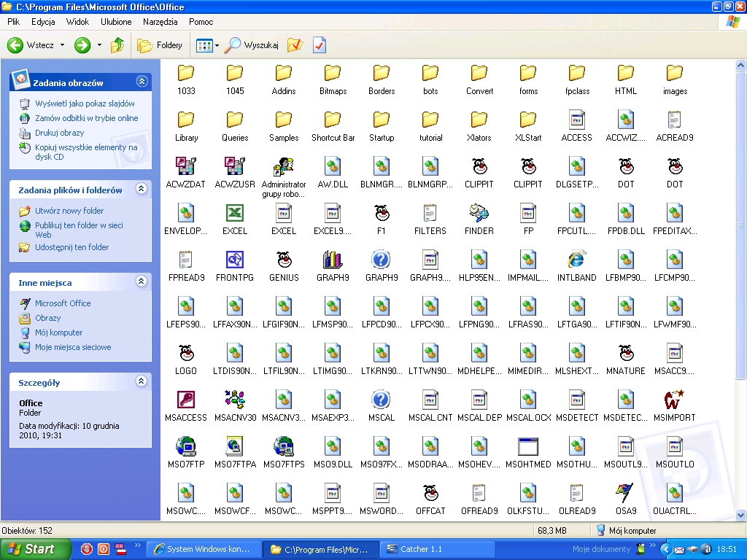Collapse the Szczegóły panel
Image resolution: width=747 pixels, height=560 pixels.
[141, 381]
